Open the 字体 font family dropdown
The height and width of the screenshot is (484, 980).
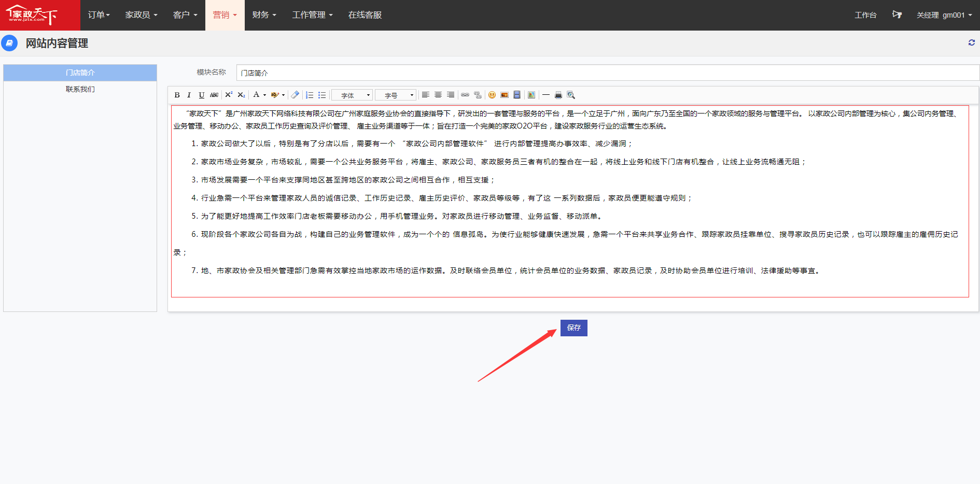pyautogui.click(x=352, y=95)
